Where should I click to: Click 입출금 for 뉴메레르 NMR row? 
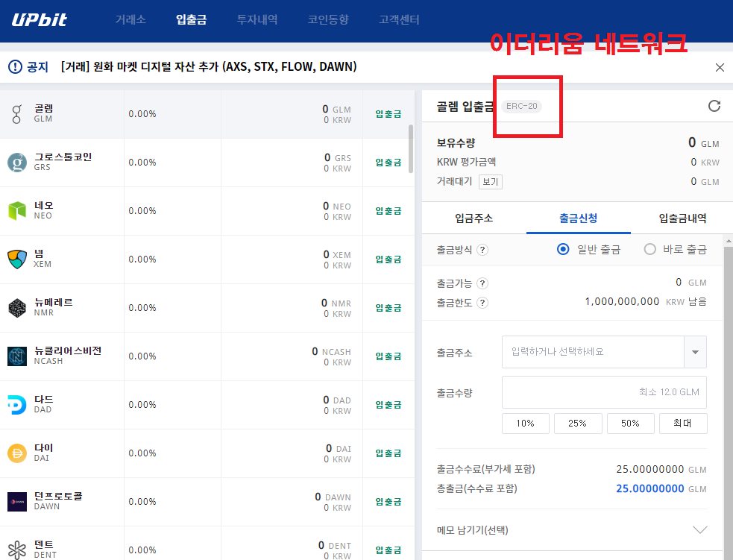(x=388, y=308)
